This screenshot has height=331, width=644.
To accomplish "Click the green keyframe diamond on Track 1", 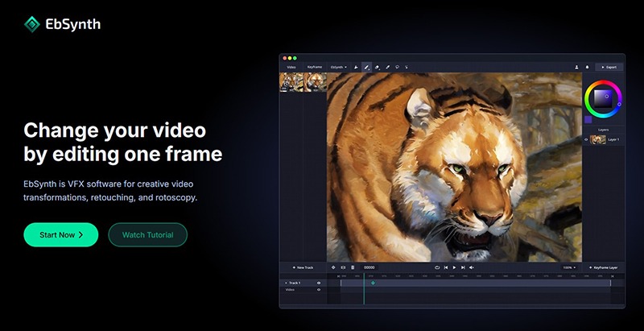I will [x=373, y=283].
